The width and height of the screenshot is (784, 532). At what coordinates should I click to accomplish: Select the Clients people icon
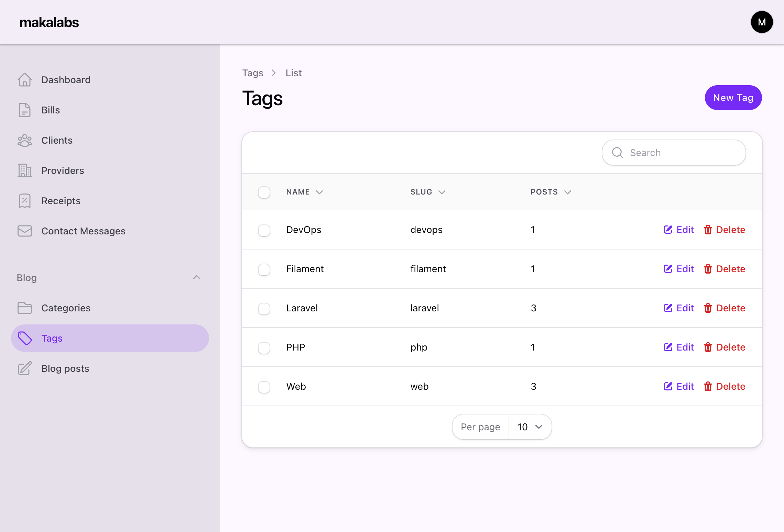(24, 140)
